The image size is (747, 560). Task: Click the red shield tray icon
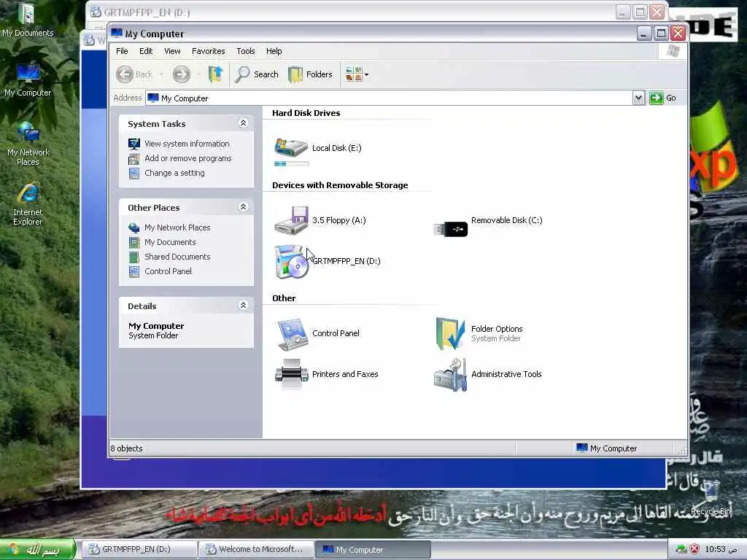694,550
